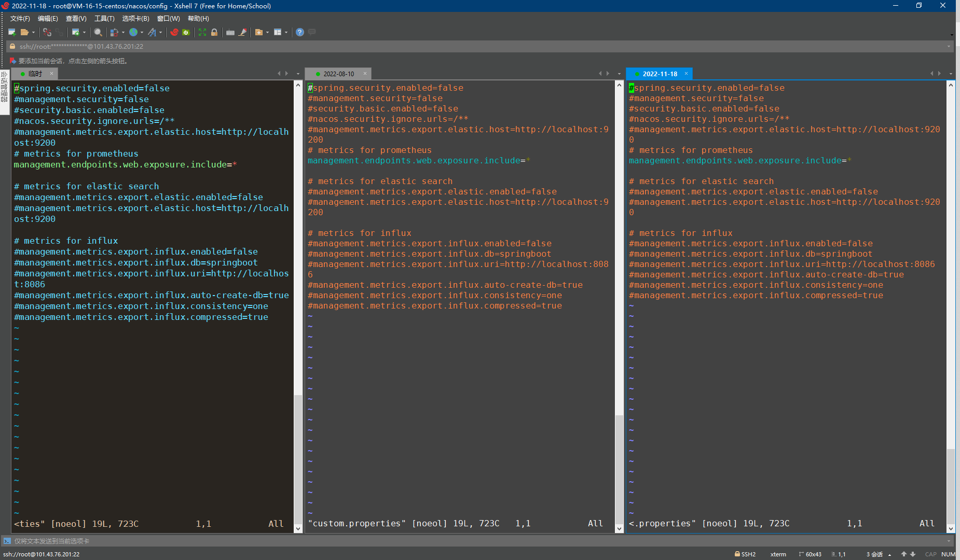Open the 文件(F) menu
This screenshot has width=960, height=560.
20,19
